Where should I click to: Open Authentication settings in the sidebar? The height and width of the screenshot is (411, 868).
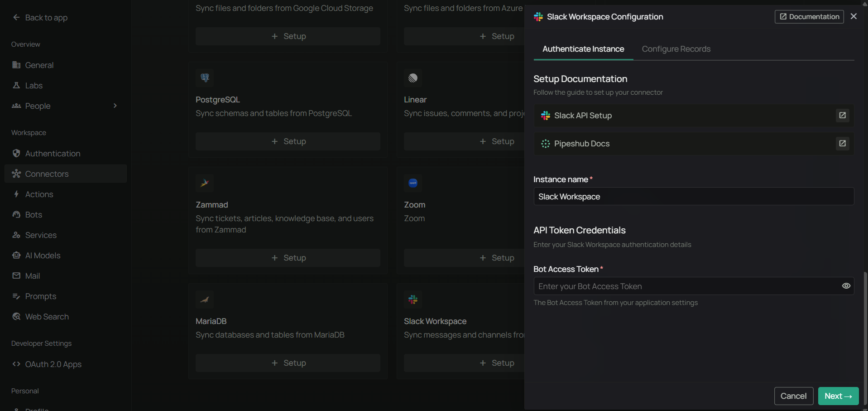(x=66, y=153)
